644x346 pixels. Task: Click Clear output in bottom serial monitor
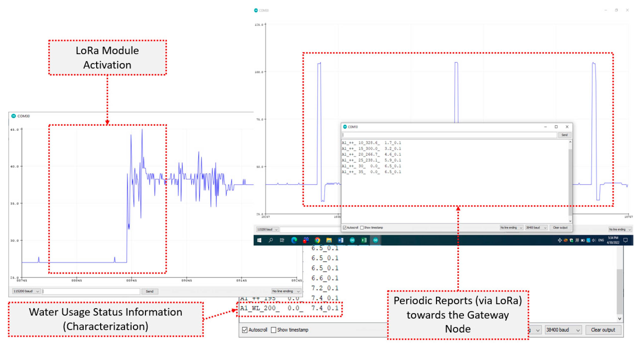603,330
